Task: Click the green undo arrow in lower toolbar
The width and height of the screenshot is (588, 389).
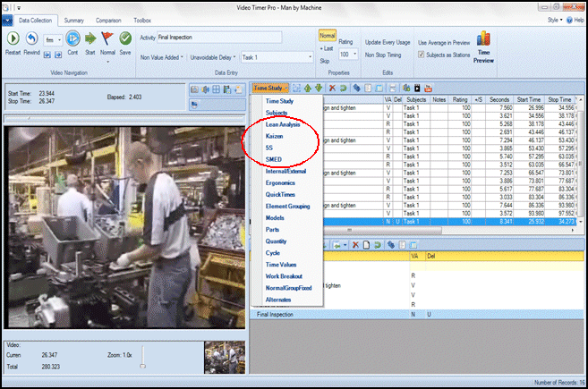Action: pyautogui.click(x=378, y=245)
